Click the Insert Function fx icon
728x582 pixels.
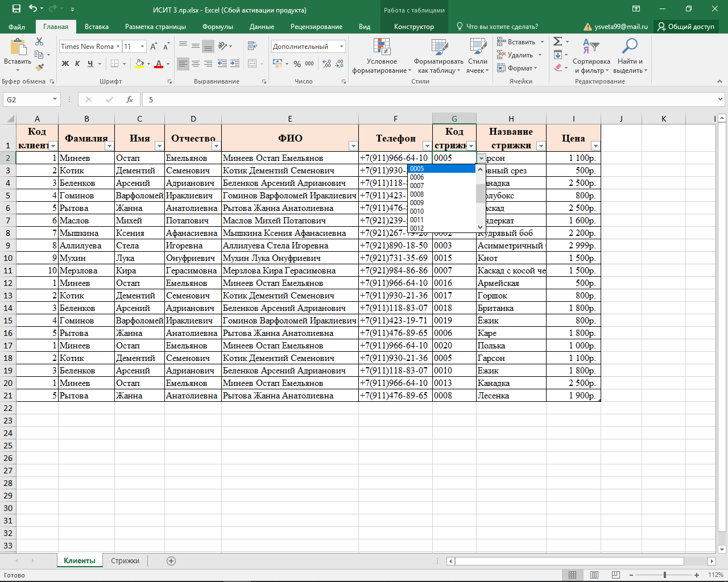pos(130,99)
